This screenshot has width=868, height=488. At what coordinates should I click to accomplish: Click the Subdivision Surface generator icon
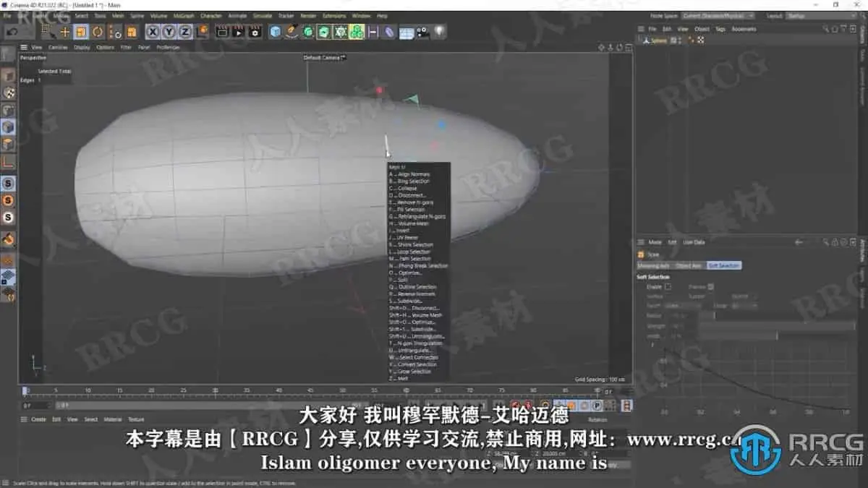[308, 32]
